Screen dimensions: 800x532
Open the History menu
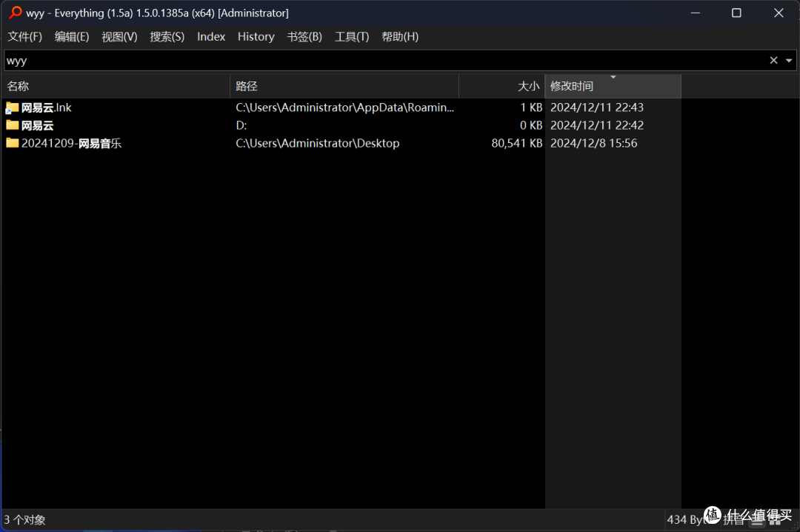pyautogui.click(x=256, y=37)
